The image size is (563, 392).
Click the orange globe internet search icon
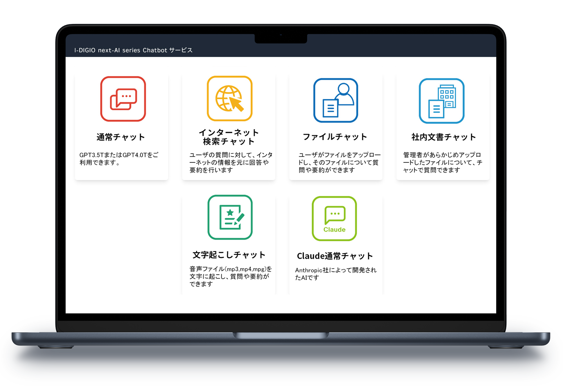pos(229,98)
